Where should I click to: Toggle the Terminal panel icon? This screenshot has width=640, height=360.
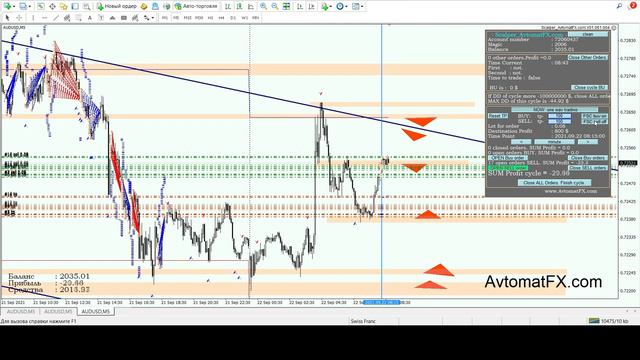pos(75,6)
